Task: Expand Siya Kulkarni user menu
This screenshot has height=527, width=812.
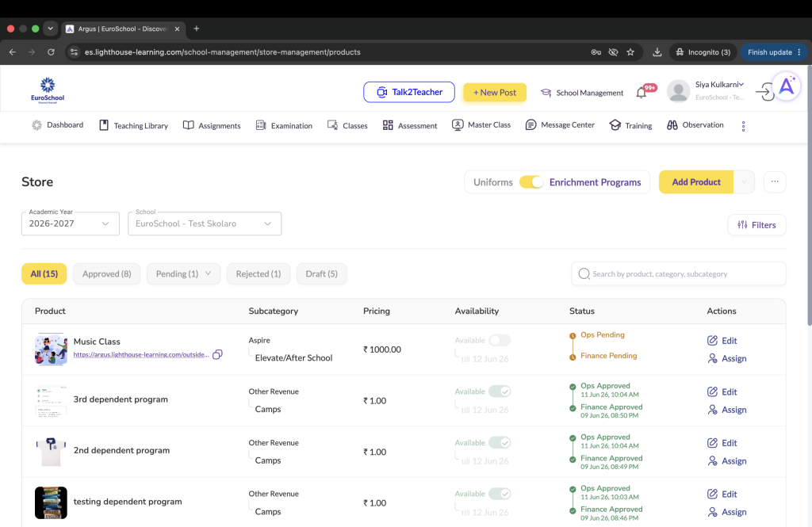Action: tap(741, 84)
